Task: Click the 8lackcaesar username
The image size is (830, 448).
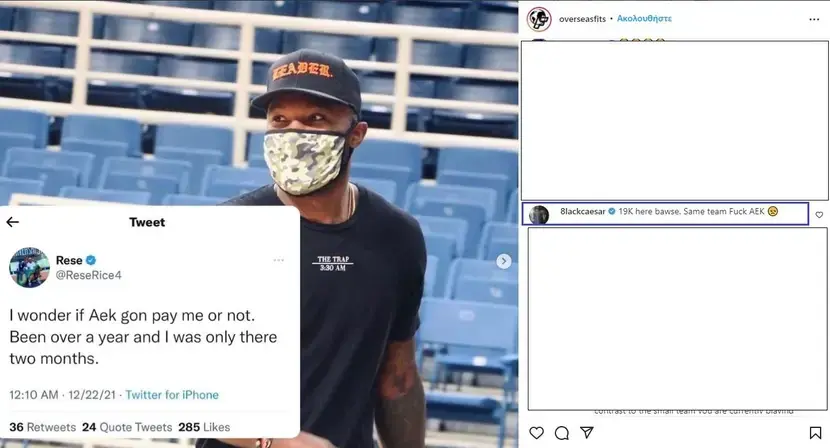Action: (582, 211)
